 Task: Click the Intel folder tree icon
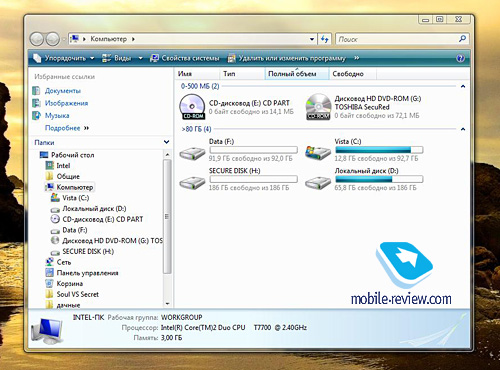pyautogui.click(x=49, y=165)
